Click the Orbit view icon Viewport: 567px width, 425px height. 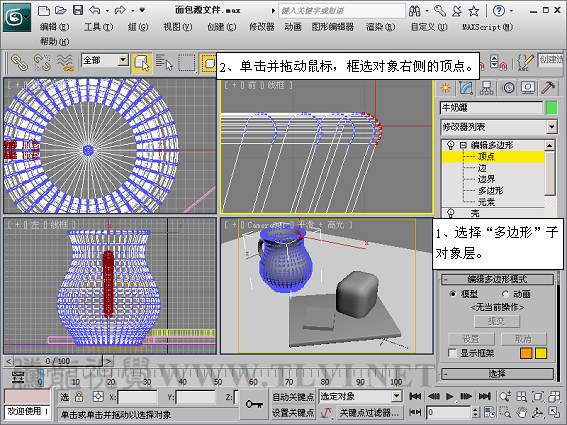point(537,412)
